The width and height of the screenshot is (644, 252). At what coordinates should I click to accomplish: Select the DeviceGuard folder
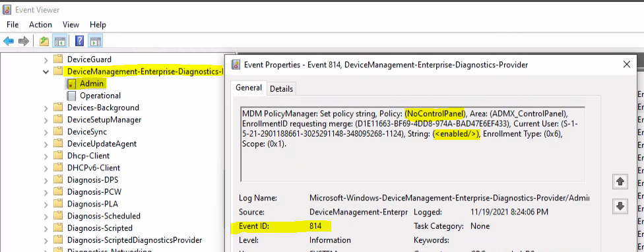tap(89, 59)
